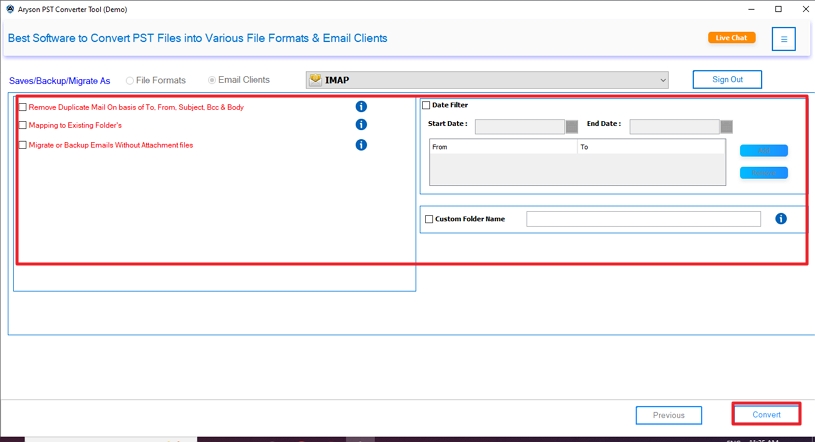The image size is (815, 442).
Task: Click the Start Date input field
Action: click(520, 126)
